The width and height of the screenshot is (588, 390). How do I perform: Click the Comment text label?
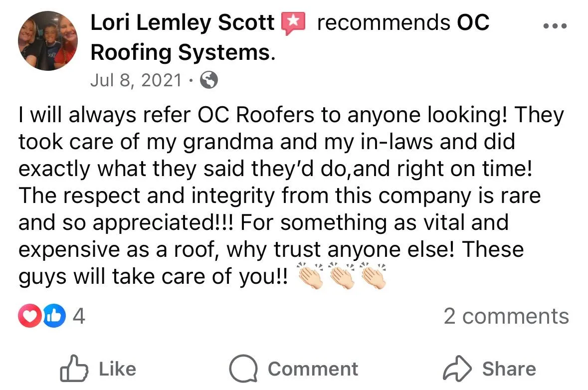pyautogui.click(x=313, y=369)
